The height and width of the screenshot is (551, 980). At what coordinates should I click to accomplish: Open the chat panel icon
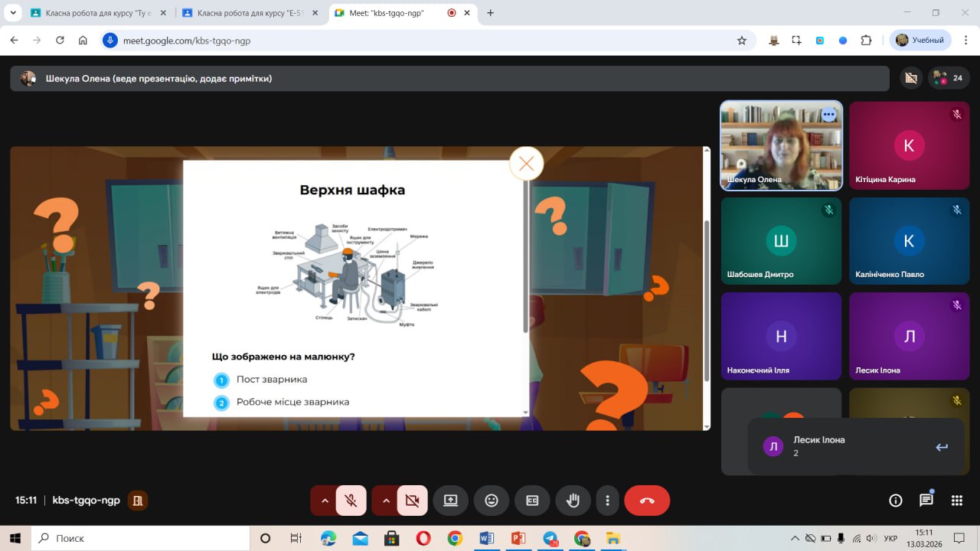click(x=926, y=500)
